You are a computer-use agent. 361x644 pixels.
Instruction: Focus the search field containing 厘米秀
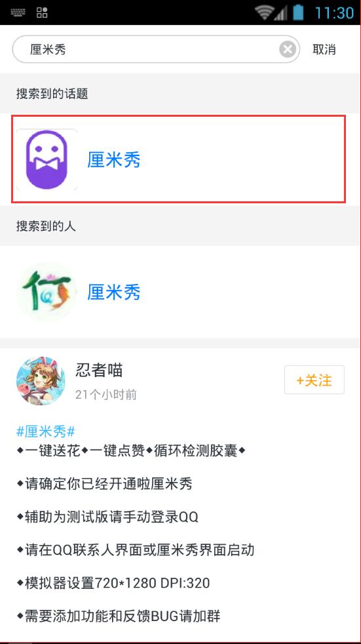[156, 49]
